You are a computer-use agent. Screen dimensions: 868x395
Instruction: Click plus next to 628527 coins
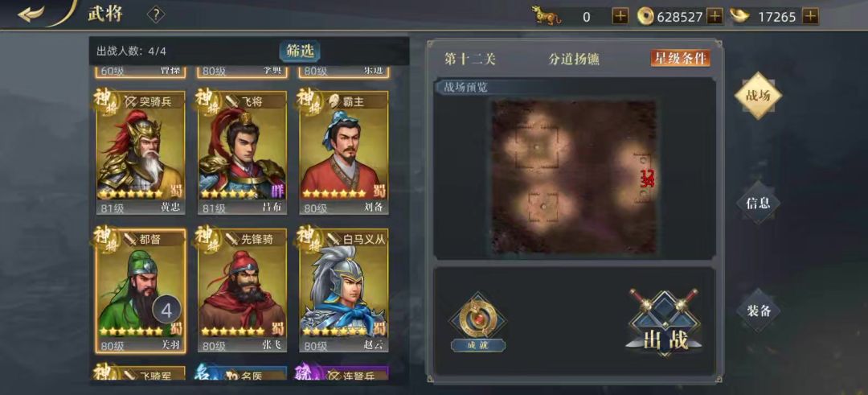tap(715, 17)
